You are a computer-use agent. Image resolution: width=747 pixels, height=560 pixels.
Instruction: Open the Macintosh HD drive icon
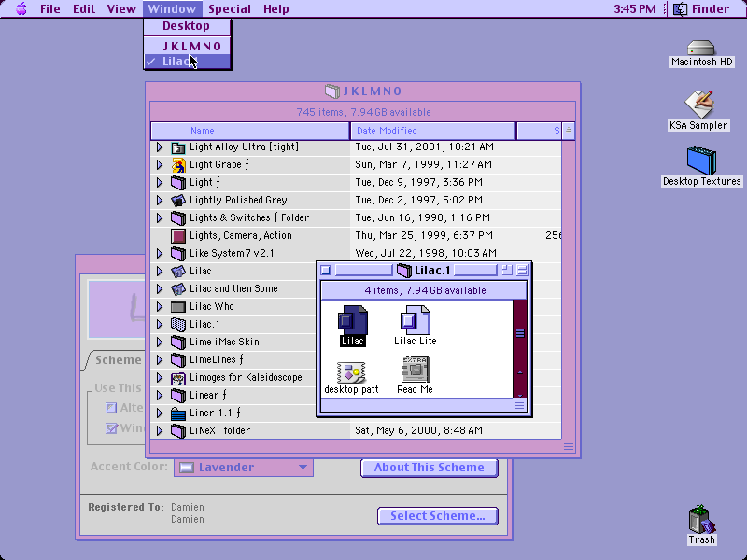click(x=701, y=48)
